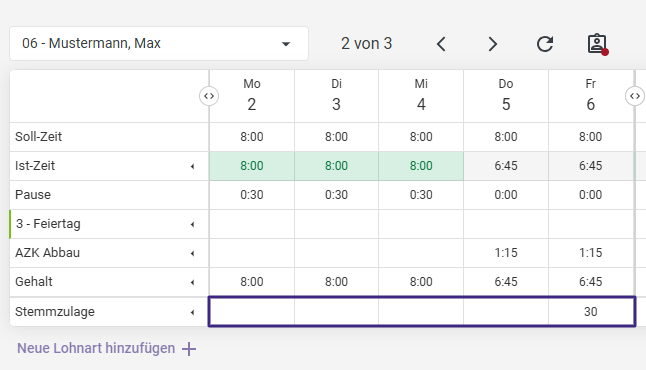Open the clipboard badge icon with red dot
Viewport: 646px width, 370px height.
[597, 44]
